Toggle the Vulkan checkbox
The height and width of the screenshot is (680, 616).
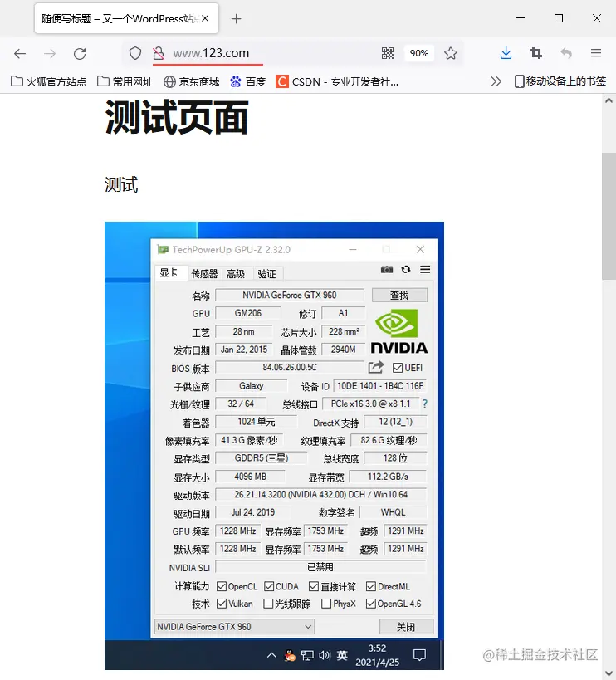[x=222, y=604]
